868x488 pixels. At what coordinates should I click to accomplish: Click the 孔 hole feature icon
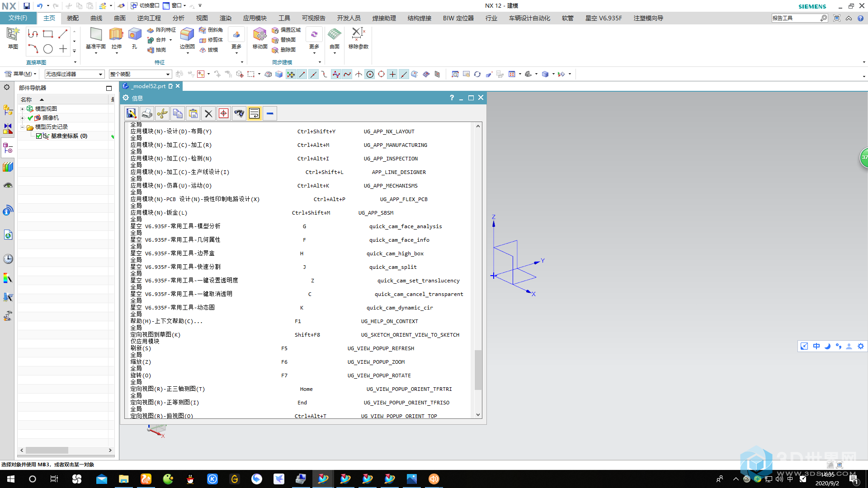135,34
